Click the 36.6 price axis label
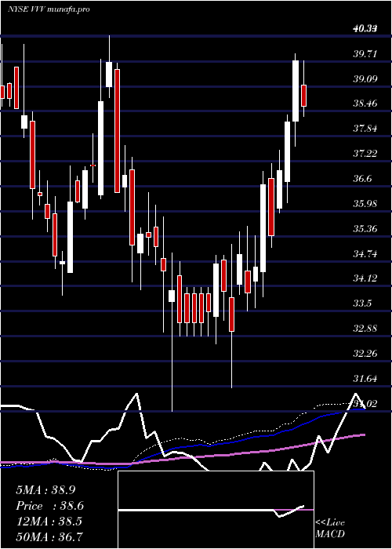The width and height of the screenshot is (392, 549). coord(362,179)
